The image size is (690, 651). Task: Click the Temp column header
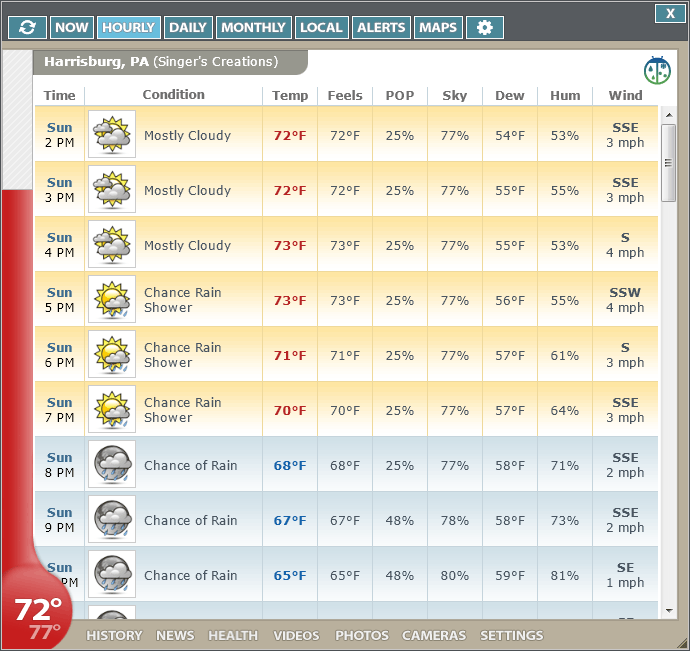[290, 96]
